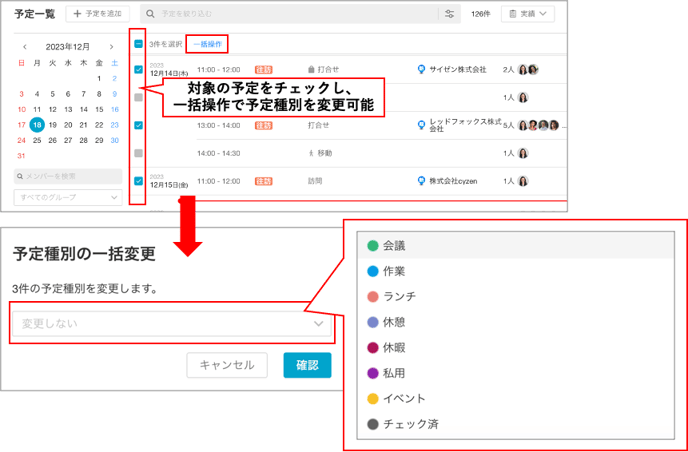
Task: Select 休憩 from the type list
Action: (516, 323)
